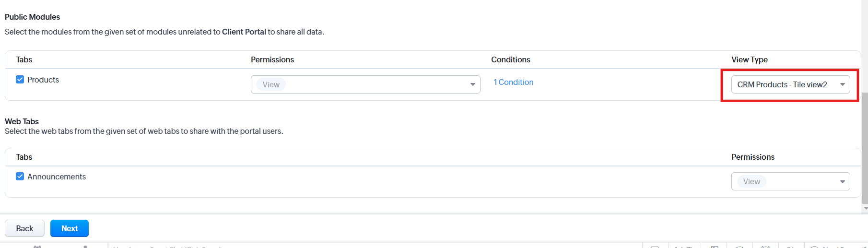Image resolution: width=868 pixels, height=248 pixels.
Task: Click the Announcements tab label
Action: (x=57, y=177)
